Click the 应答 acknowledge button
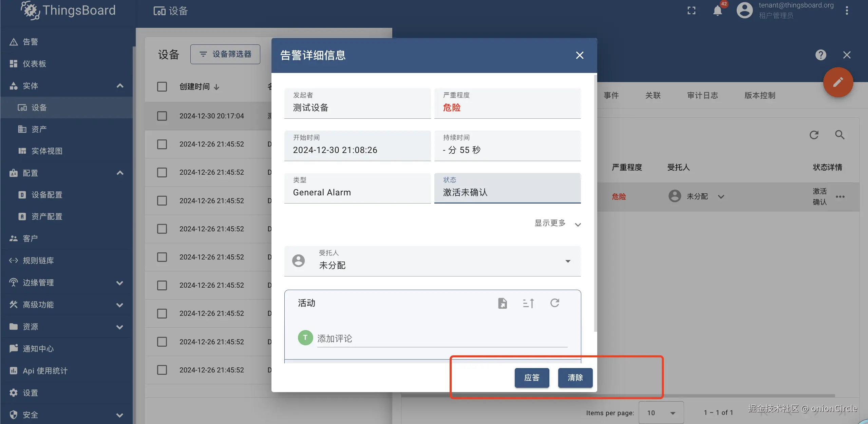This screenshot has width=868, height=424. tap(531, 378)
